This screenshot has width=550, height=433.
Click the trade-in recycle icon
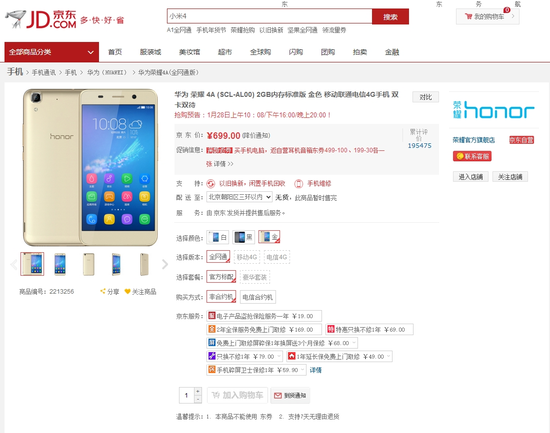click(210, 184)
